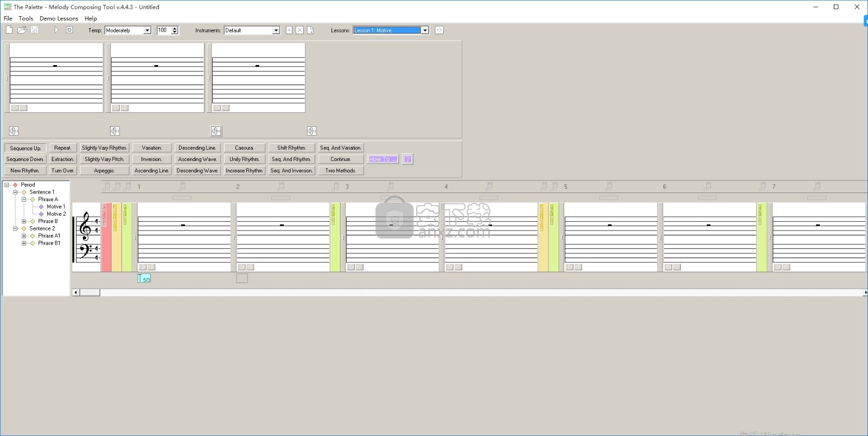Click the orange Sentence strip beside the clef
This screenshot has width=868, height=436.
pos(117,237)
